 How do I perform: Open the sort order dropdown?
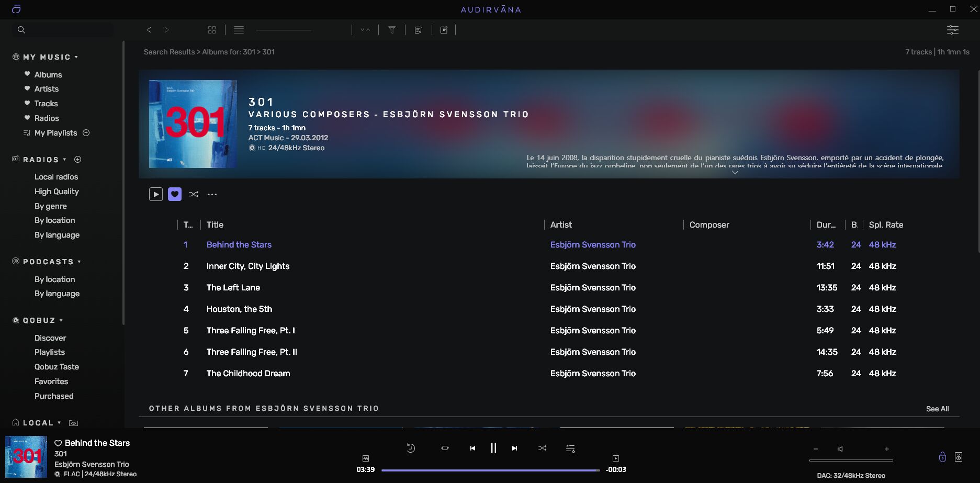pyautogui.click(x=365, y=30)
